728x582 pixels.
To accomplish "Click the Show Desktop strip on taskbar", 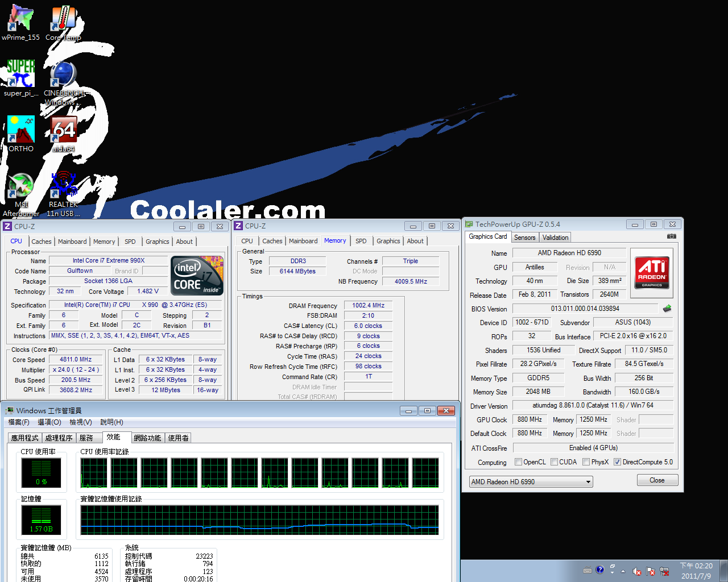I will (724, 571).
